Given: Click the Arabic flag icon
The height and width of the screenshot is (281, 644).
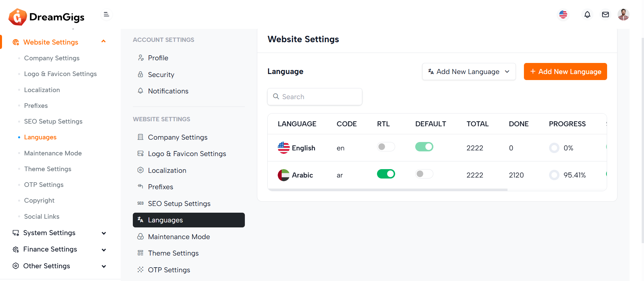Looking at the screenshot, I should [x=283, y=175].
